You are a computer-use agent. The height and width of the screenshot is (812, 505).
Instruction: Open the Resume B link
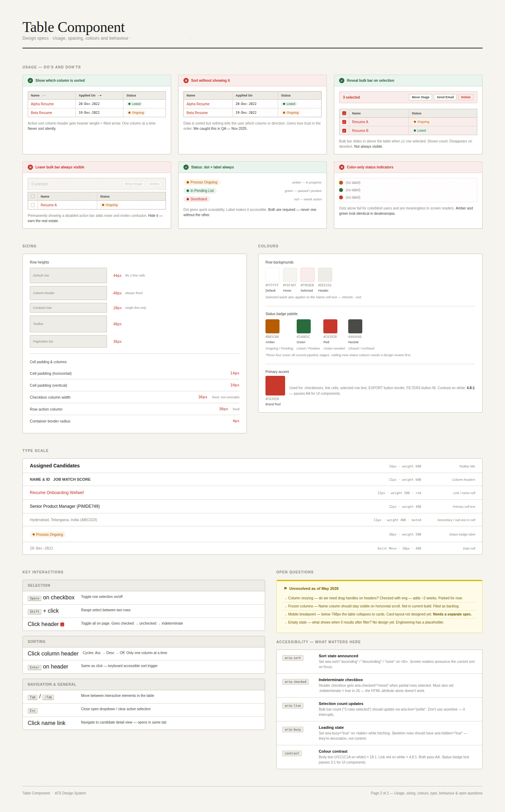(x=360, y=131)
